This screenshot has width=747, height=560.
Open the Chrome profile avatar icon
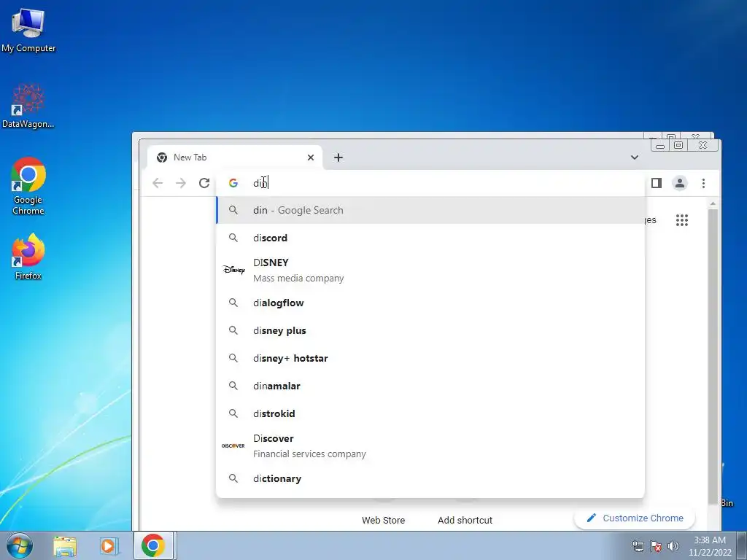[x=680, y=183]
